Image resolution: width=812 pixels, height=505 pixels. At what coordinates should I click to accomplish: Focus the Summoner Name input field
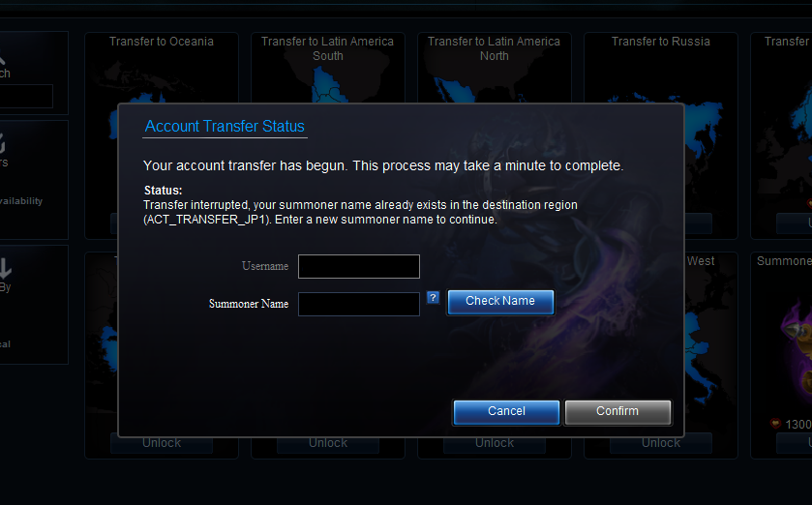359,304
